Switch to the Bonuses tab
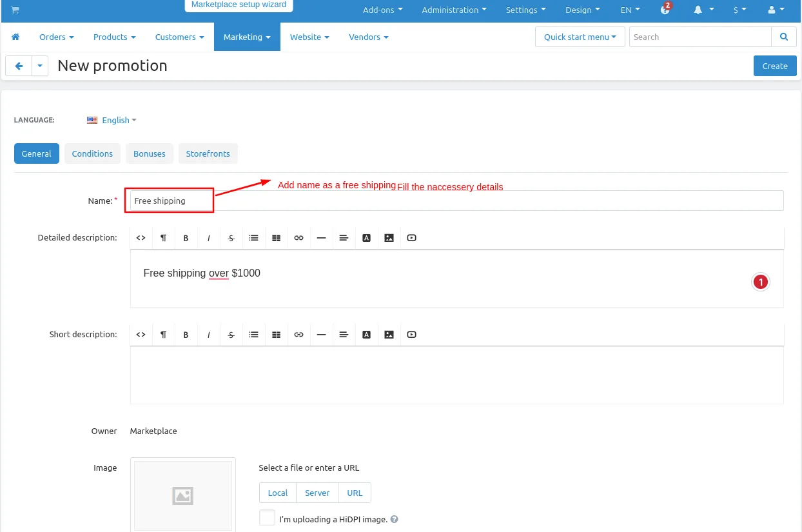Viewport: 802px width, 532px height. (x=150, y=153)
